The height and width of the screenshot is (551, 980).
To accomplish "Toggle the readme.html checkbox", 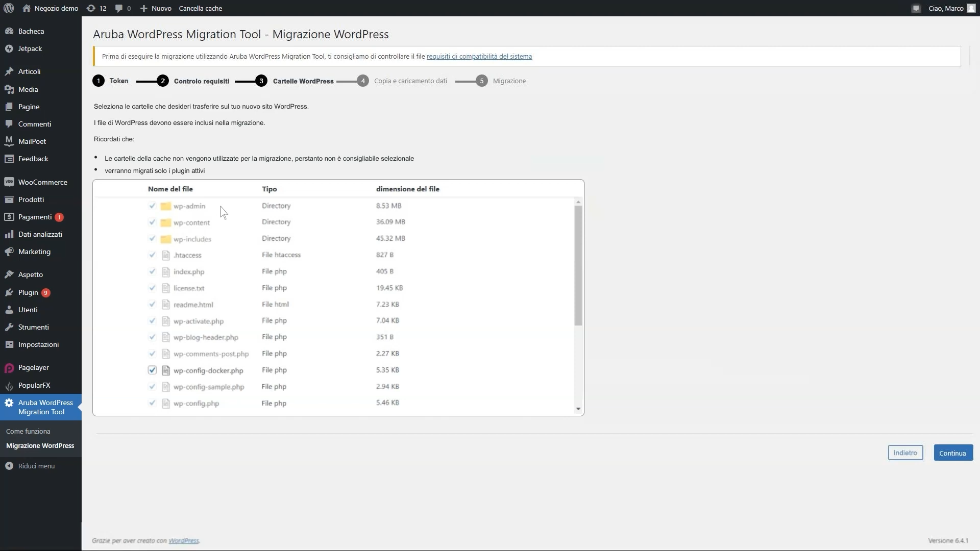I will click(152, 304).
